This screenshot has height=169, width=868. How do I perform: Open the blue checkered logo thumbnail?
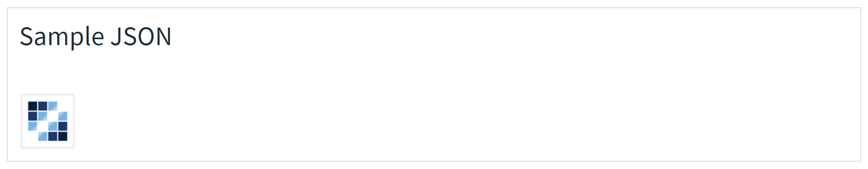coord(48,121)
